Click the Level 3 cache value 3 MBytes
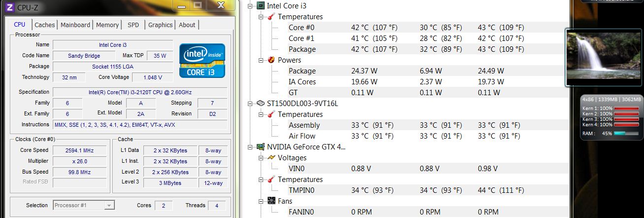 point(170,183)
